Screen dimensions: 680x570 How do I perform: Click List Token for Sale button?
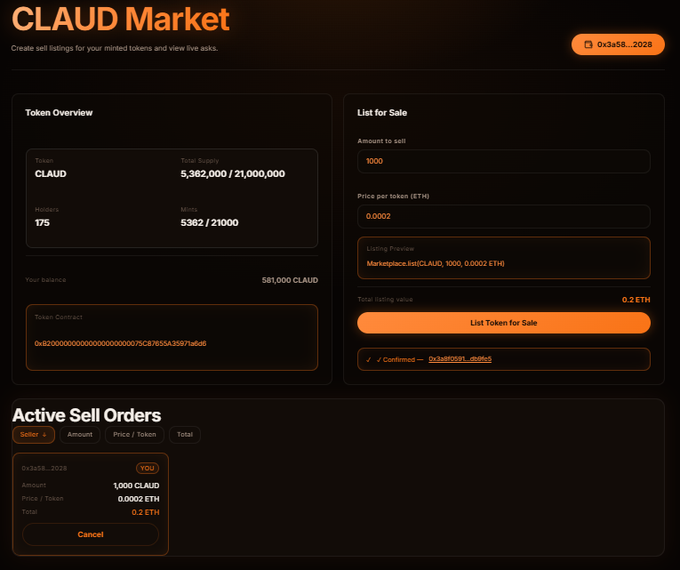[503, 323]
